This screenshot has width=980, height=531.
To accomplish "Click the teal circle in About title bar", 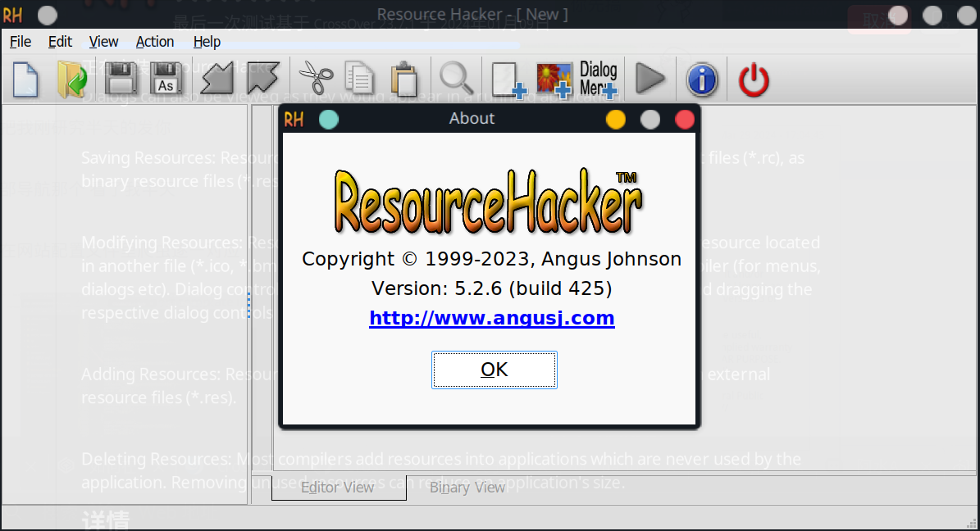I will (x=329, y=120).
